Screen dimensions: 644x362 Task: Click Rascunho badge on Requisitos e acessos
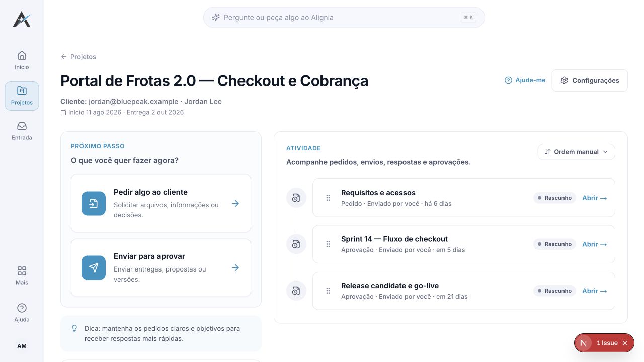554,198
